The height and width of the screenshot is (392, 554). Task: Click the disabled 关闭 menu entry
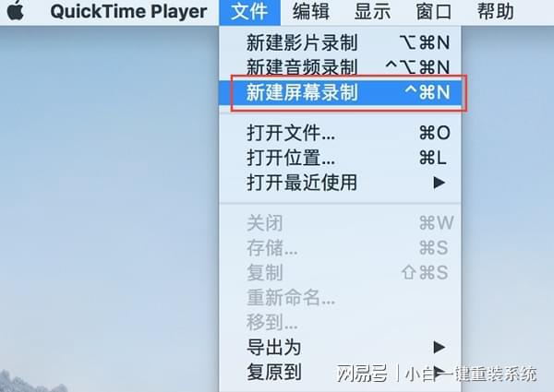click(x=340, y=223)
